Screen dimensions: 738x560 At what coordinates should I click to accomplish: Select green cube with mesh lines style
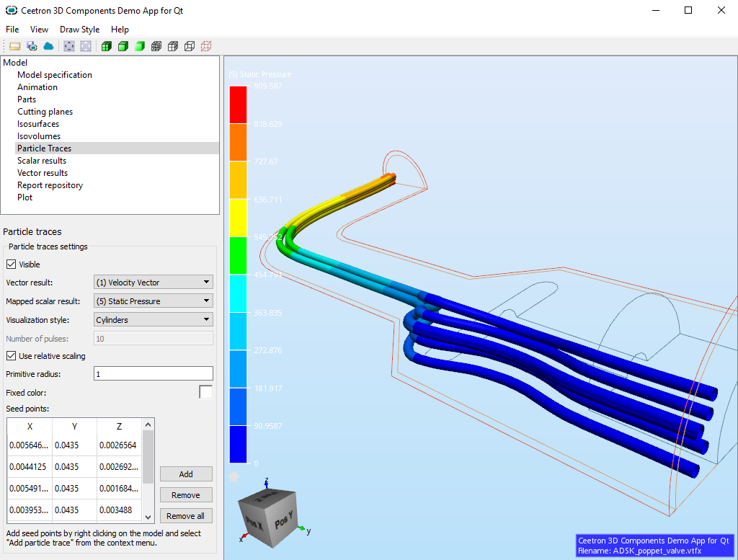tap(106, 46)
